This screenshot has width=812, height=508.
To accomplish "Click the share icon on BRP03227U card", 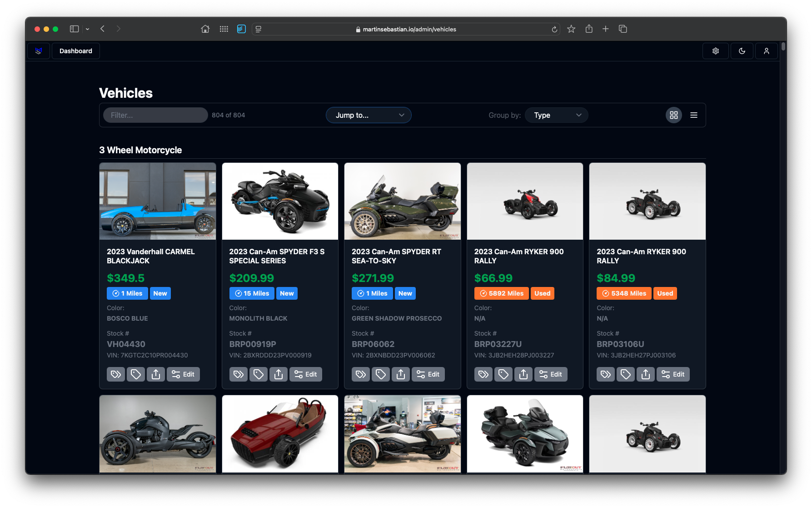I will coord(523,374).
